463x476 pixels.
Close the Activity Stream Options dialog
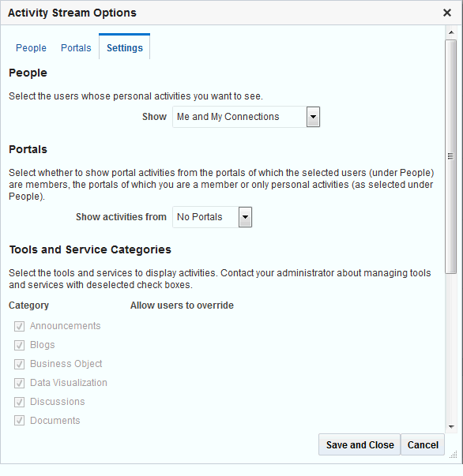(x=447, y=13)
